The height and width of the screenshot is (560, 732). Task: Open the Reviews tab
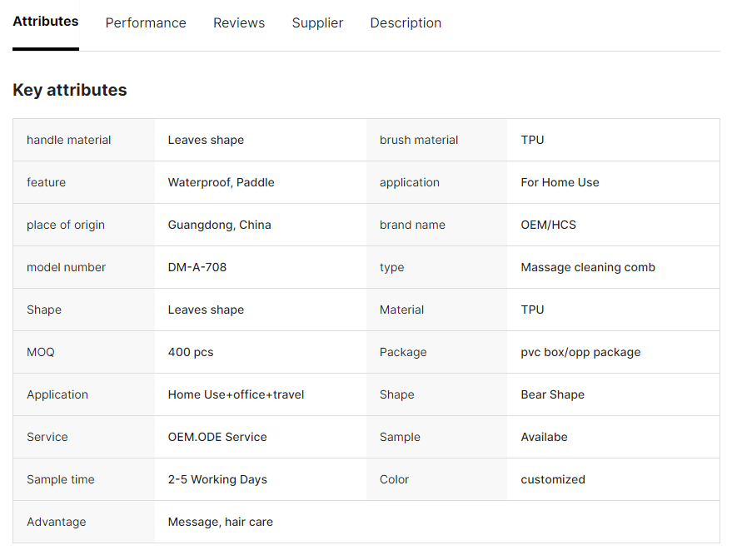[239, 23]
